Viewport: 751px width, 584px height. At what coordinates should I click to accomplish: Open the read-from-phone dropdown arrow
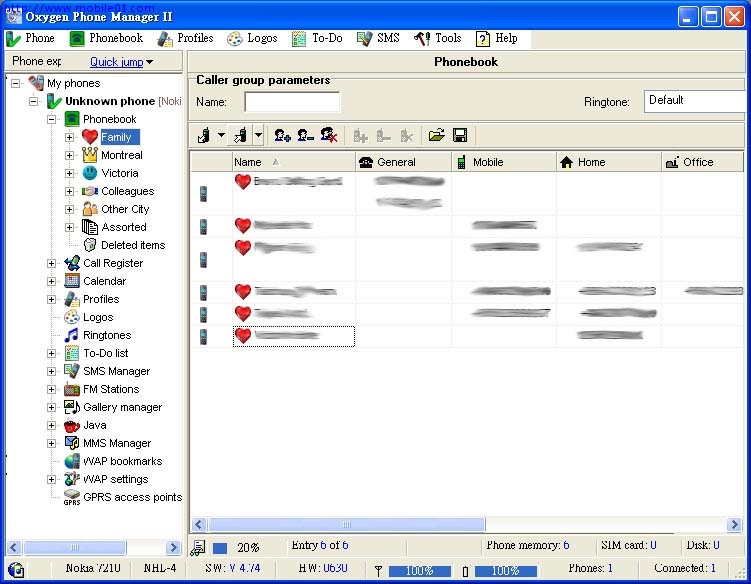pyautogui.click(x=221, y=136)
